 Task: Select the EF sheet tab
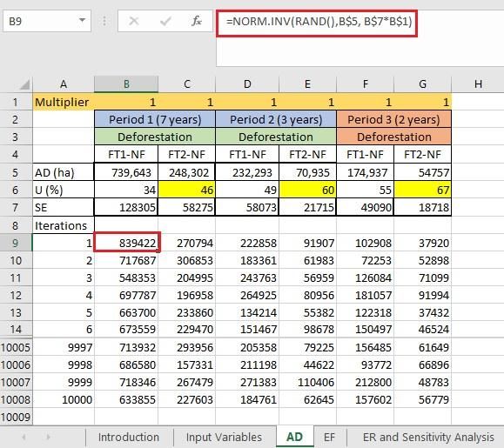click(x=329, y=437)
